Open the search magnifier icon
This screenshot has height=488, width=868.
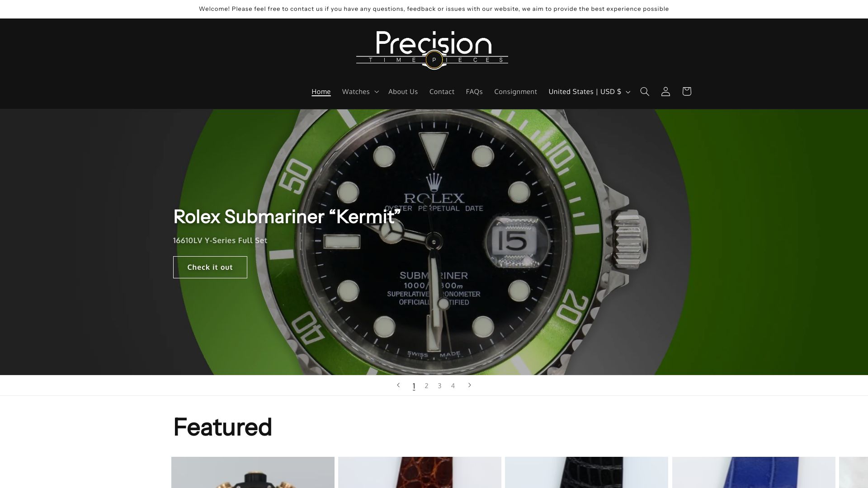[645, 92]
